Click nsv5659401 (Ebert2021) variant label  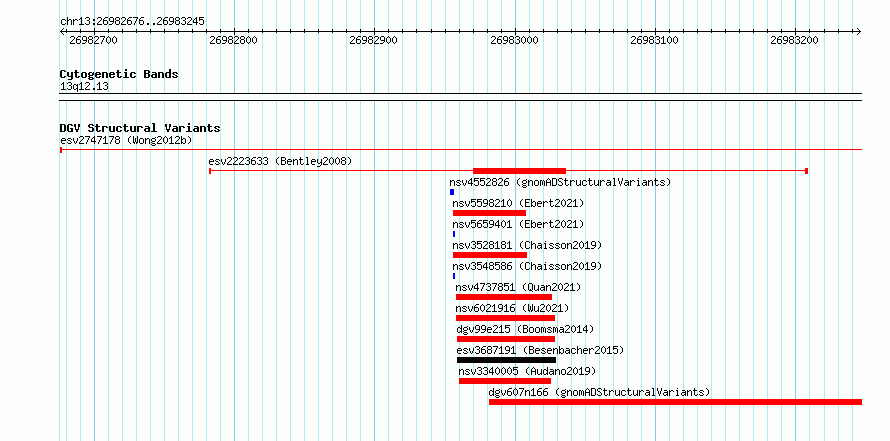[x=518, y=224]
